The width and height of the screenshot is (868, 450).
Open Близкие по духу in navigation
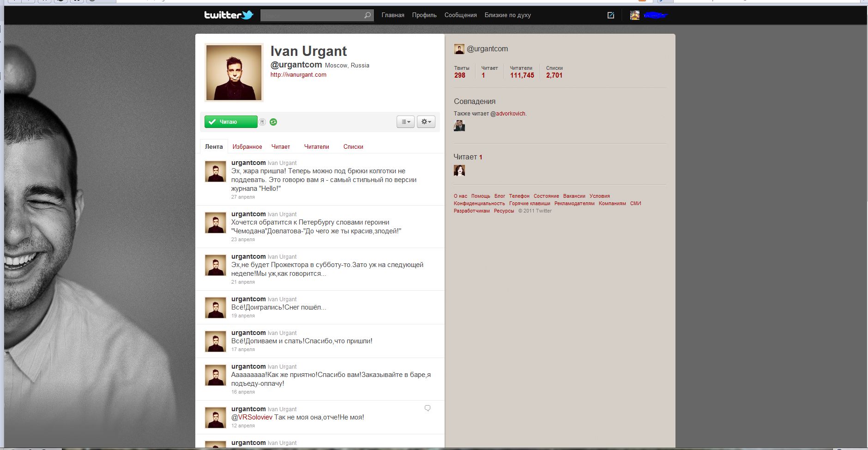click(x=508, y=15)
